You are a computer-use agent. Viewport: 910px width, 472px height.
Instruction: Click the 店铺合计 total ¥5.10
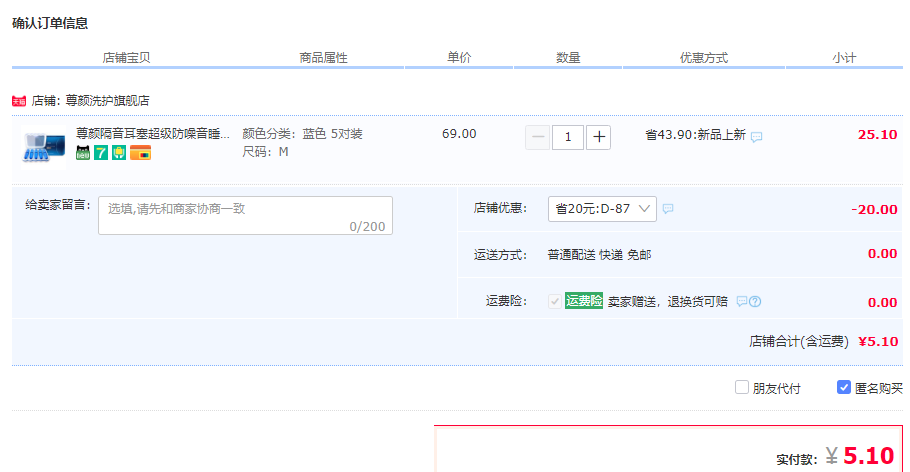point(878,341)
